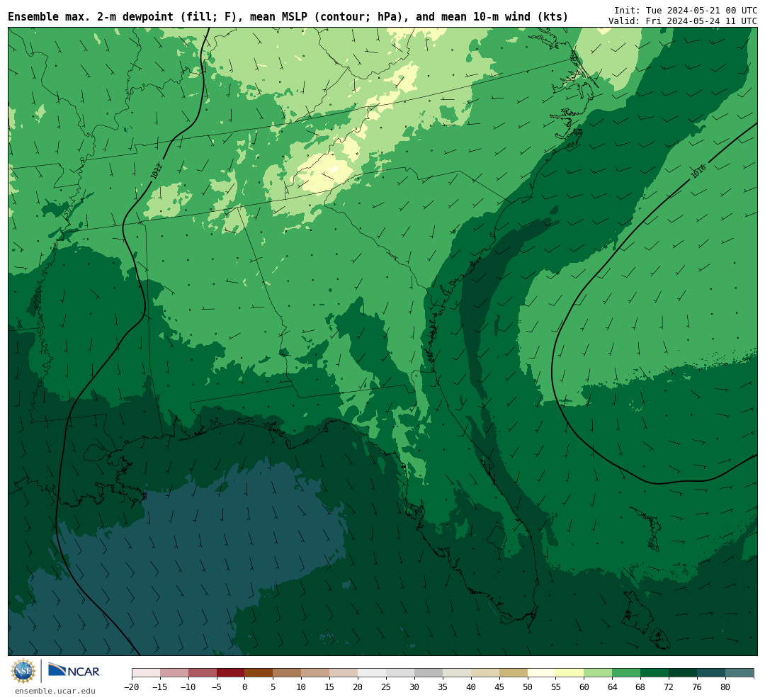765x700 pixels.
Task: Pick the yellow swatch between 55 and 60
Action: (x=570, y=673)
